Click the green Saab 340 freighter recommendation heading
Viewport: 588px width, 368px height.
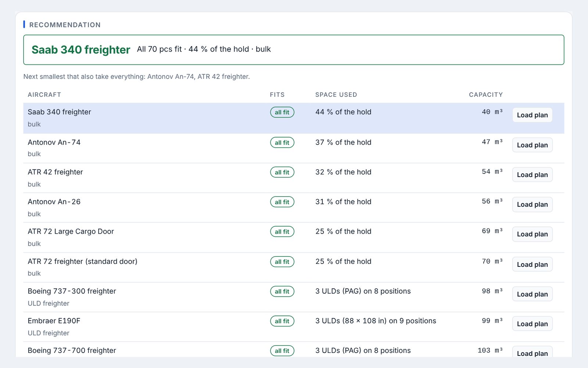pyautogui.click(x=81, y=50)
